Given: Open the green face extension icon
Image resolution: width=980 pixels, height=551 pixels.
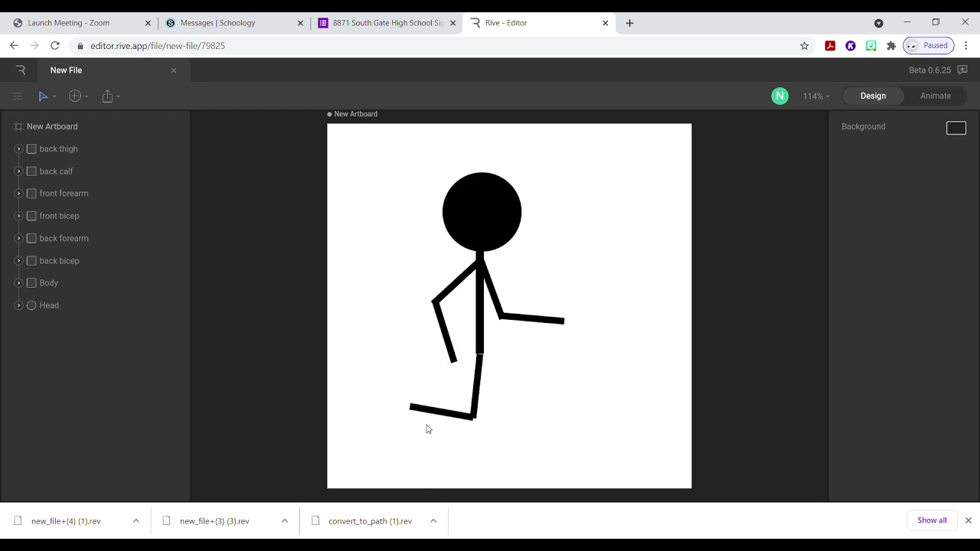Looking at the screenshot, I should pyautogui.click(x=871, y=46).
